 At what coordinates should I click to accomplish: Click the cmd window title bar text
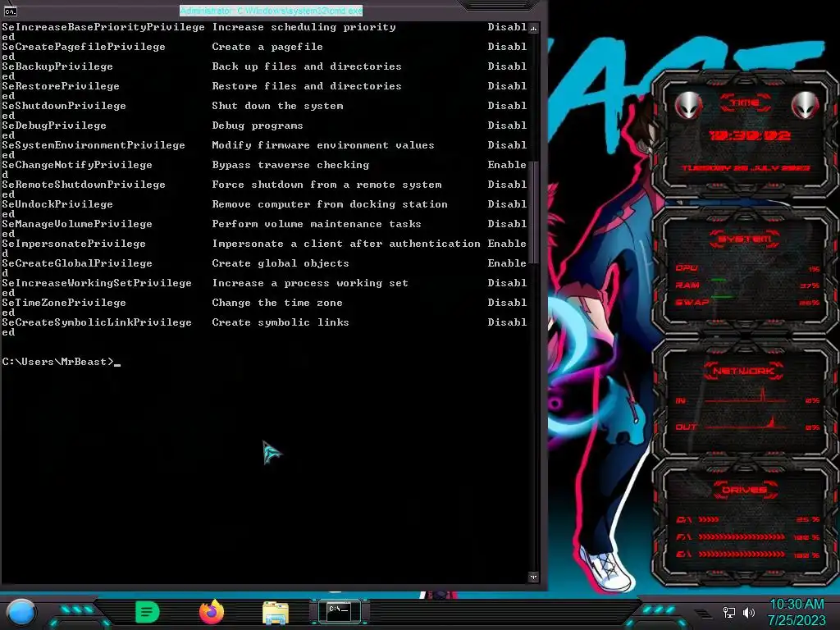tap(271, 10)
